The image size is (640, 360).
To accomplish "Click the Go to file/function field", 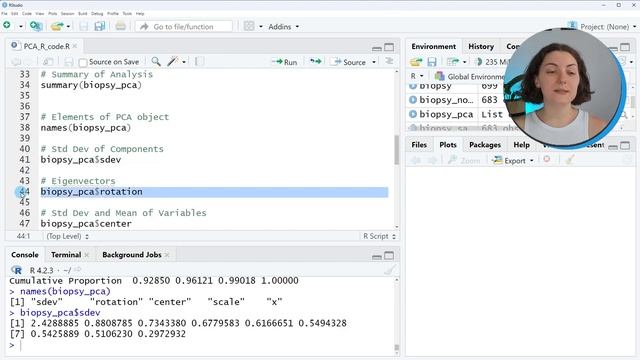I will (x=184, y=27).
